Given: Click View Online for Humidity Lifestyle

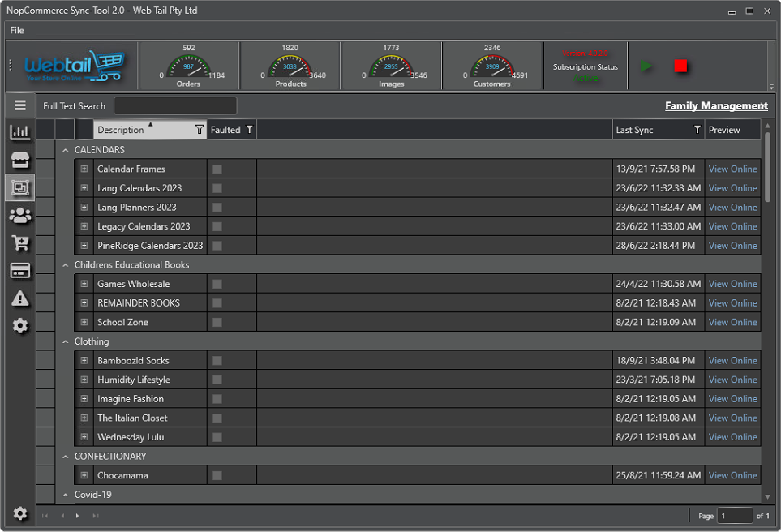Looking at the screenshot, I should click(732, 380).
